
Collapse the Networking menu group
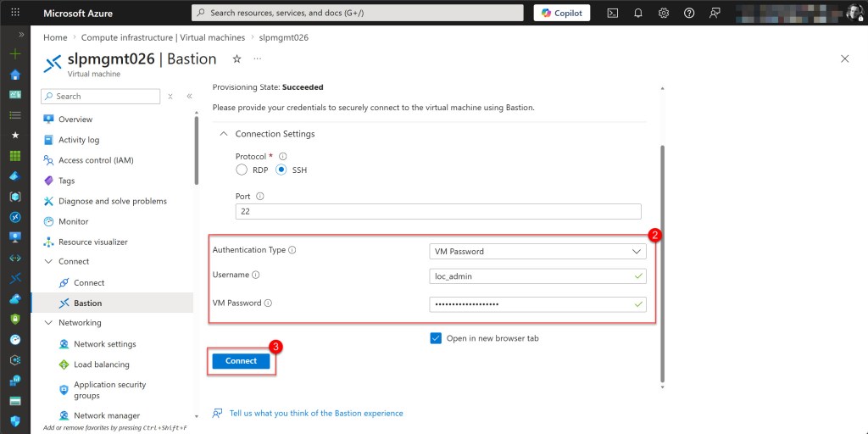coord(48,323)
